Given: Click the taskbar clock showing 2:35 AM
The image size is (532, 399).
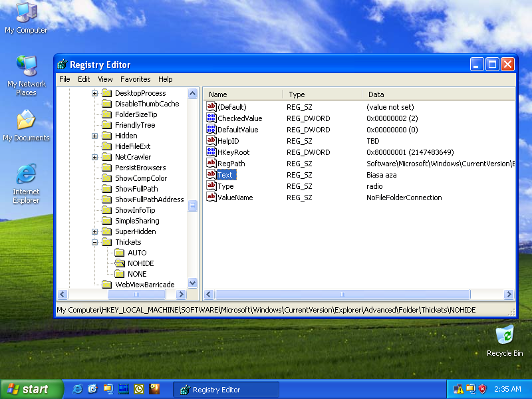Looking at the screenshot, I should pyautogui.click(x=507, y=389).
